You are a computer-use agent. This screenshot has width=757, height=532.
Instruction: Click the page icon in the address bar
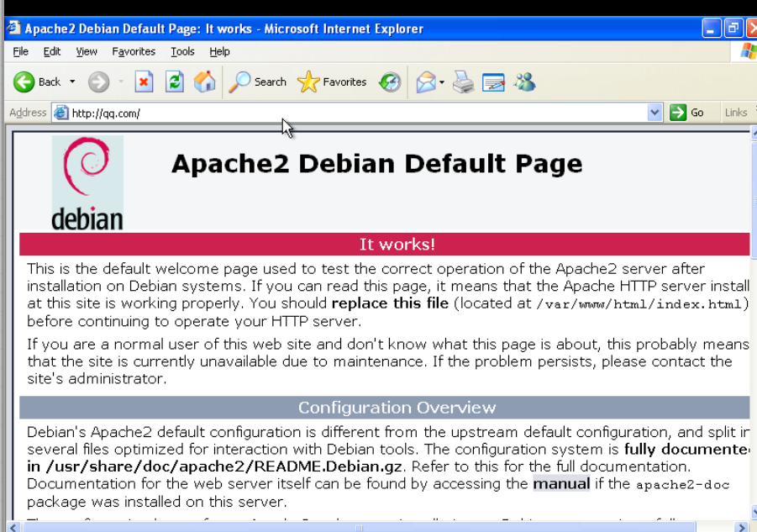pos(60,113)
